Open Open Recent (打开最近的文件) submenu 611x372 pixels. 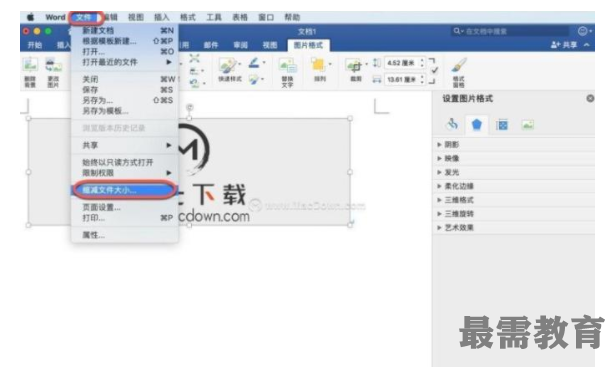pos(125,62)
